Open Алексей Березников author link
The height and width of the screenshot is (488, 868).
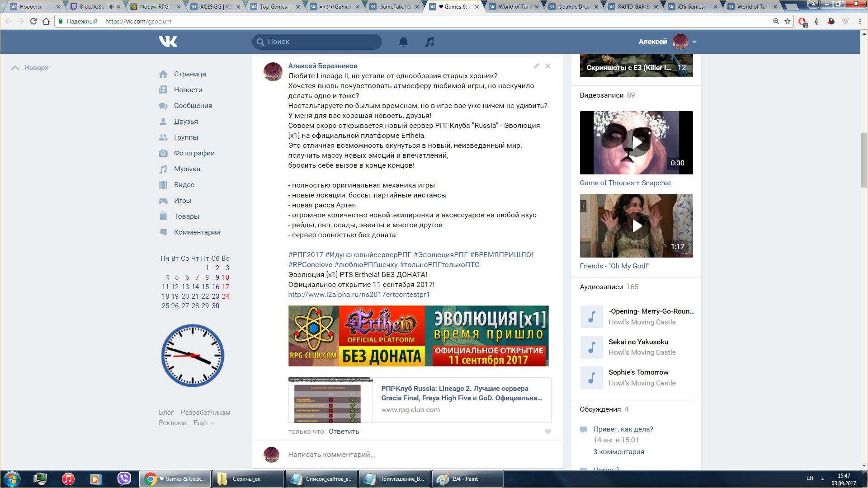point(323,66)
